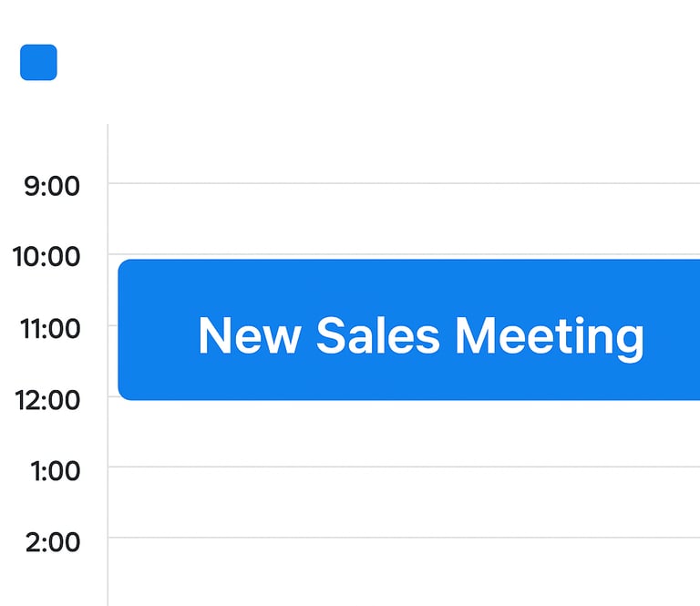
Task: Select the 10:00 time label
Action: (x=46, y=257)
